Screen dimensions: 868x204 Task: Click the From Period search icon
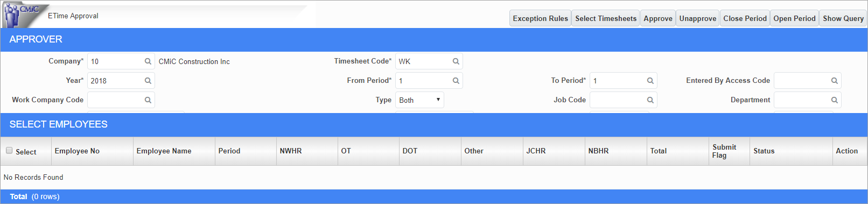(456, 81)
